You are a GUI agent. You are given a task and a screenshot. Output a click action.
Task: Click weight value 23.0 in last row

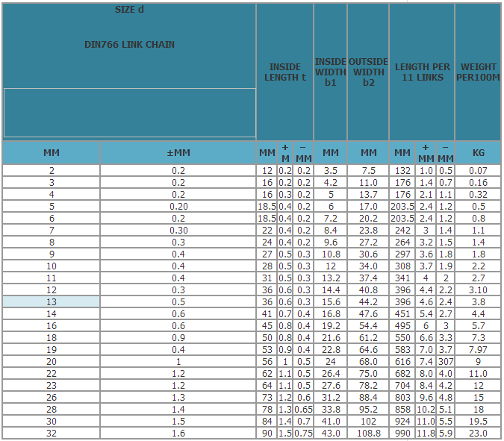[x=478, y=433]
